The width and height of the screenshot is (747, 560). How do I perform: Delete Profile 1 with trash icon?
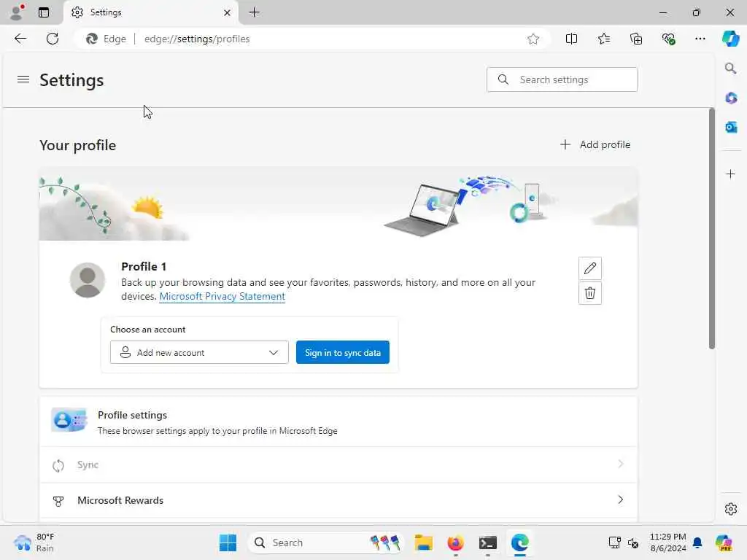tap(589, 293)
